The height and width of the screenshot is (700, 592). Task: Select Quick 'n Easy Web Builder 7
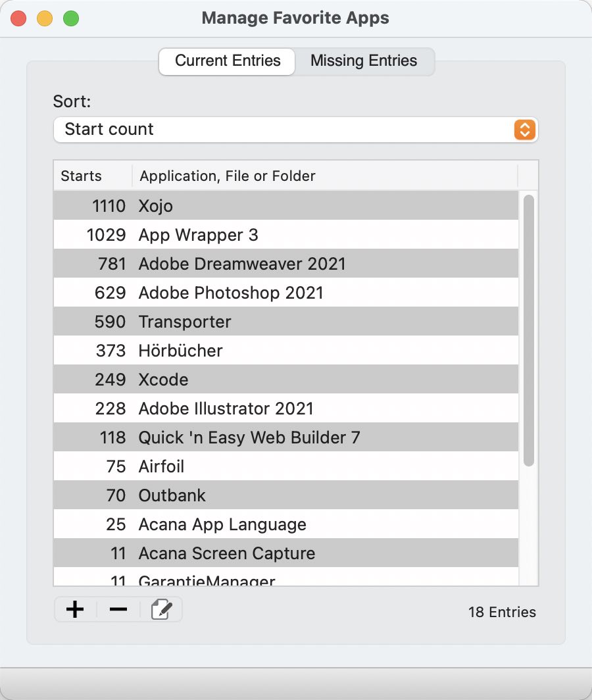[285, 438]
